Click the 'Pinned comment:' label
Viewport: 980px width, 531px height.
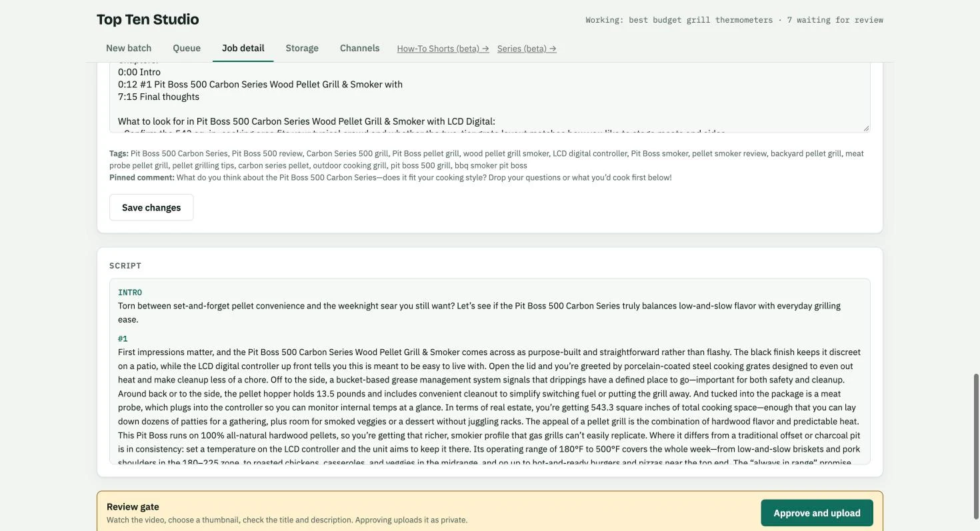[x=142, y=177]
